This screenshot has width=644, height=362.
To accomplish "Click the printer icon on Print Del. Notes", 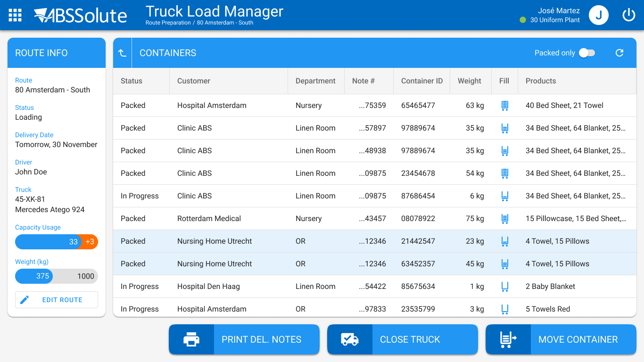I will pyautogui.click(x=191, y=339).
